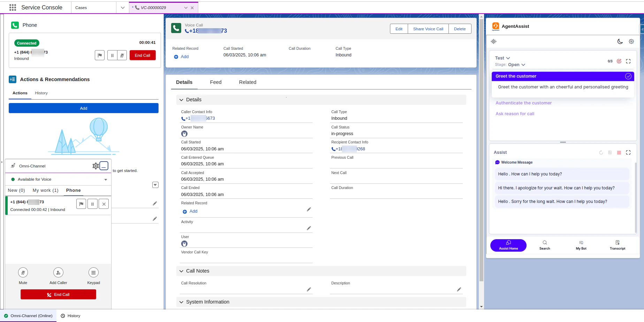
Task: Expand the Test conversation dropdown
Action: [x=508, y=58]
